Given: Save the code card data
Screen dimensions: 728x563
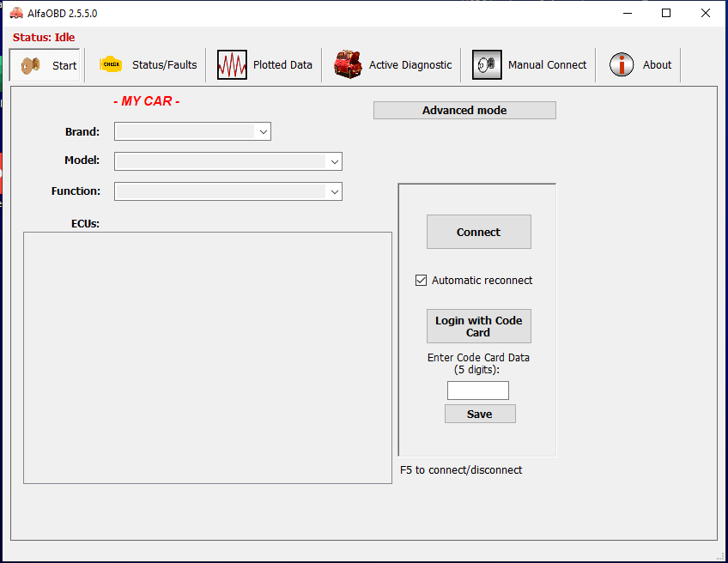Looking at the screenshot, I should click(480, 414).
